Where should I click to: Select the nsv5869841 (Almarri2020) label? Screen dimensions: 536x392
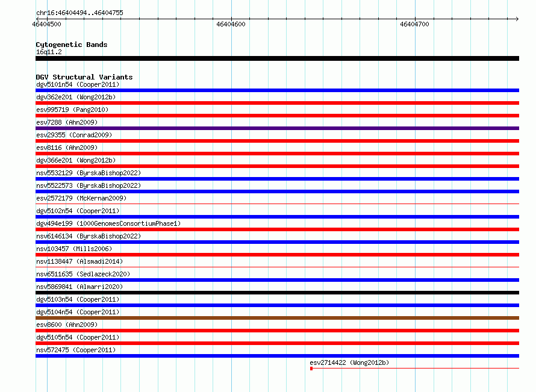79,287
